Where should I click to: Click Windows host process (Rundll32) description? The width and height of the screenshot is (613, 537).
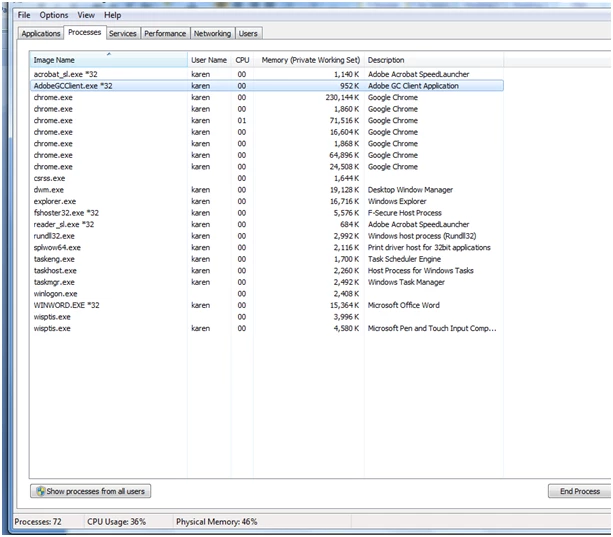[422, 236]
